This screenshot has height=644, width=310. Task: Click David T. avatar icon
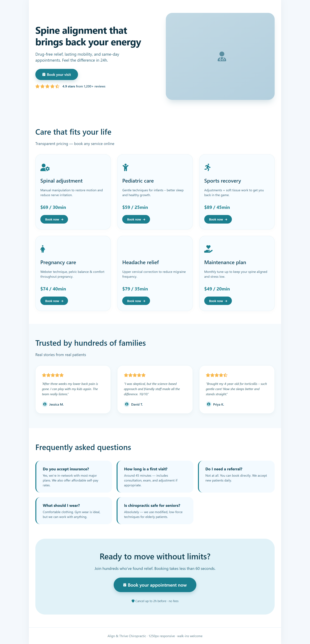pos(127,404)
